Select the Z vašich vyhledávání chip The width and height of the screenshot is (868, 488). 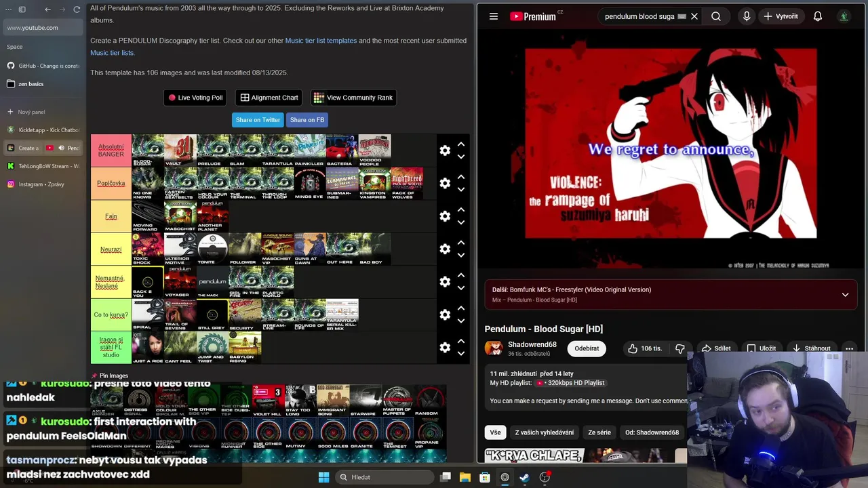point(544,432)
